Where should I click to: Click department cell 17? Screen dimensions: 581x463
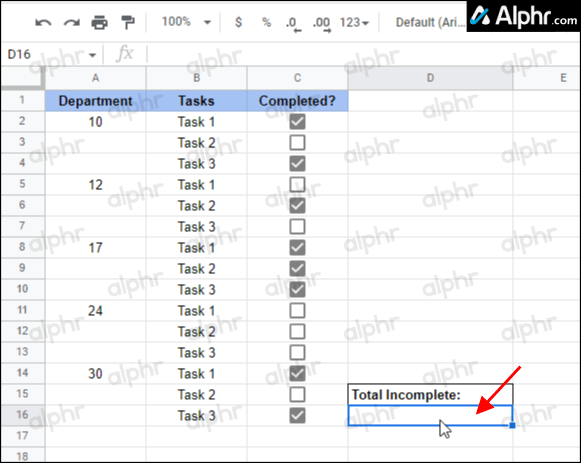[x=96, y=248]
